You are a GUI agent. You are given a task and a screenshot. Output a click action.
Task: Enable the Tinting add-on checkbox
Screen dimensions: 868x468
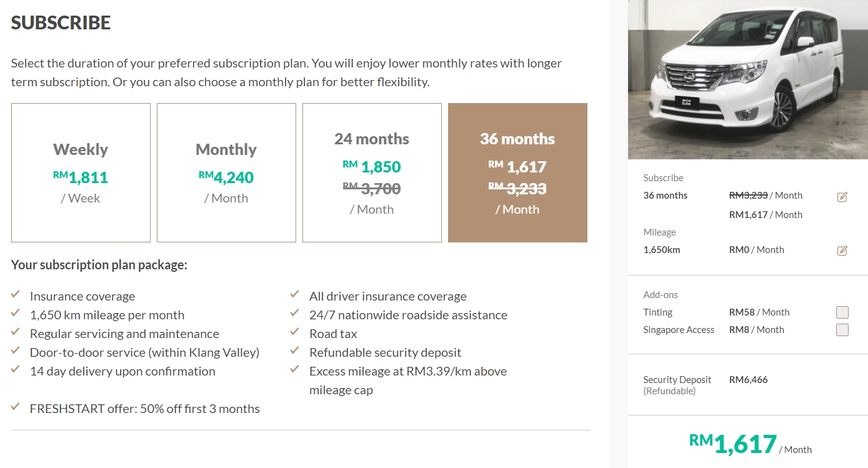[842, 312]
